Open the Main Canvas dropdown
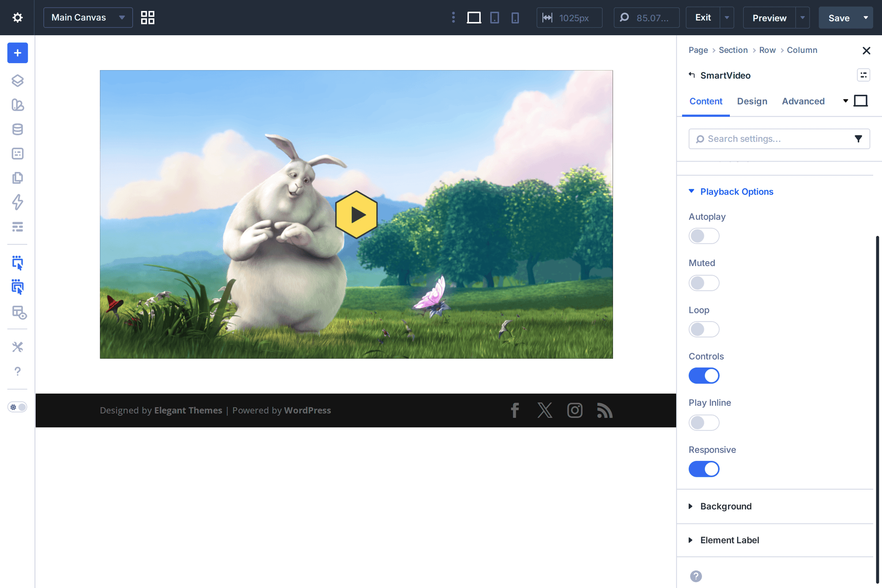882x588 pixels. [x=88, y=18]
